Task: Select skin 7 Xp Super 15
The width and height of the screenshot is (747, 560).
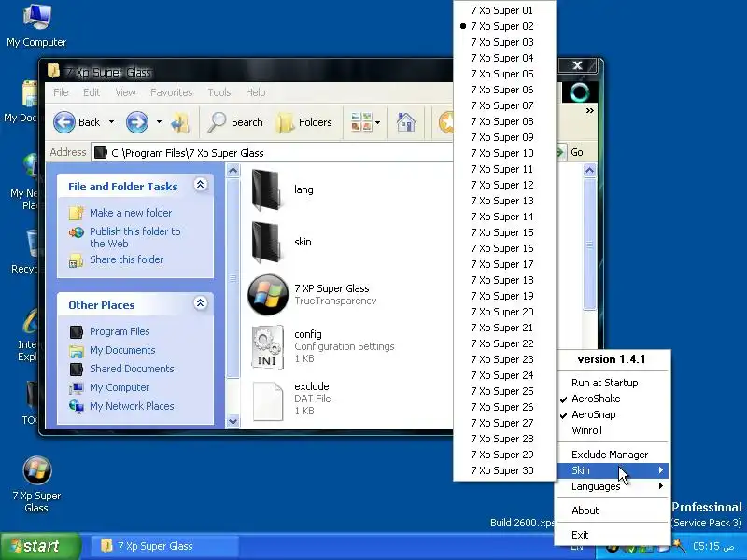Action: (504, 232)
